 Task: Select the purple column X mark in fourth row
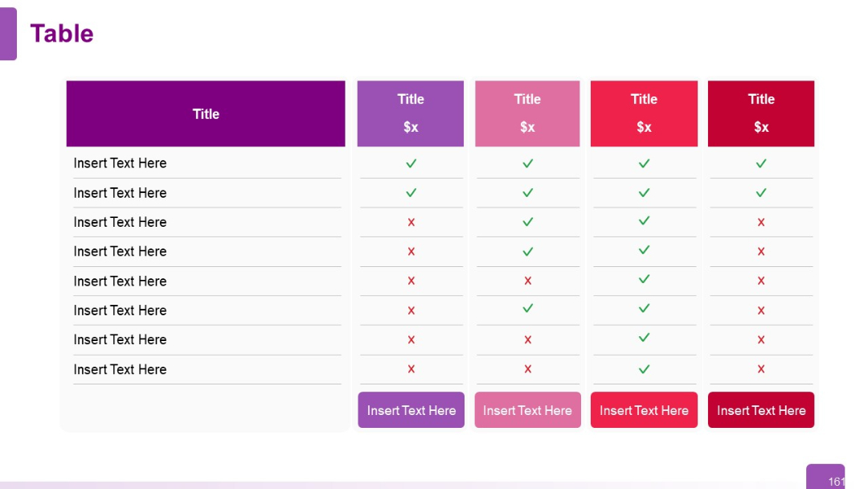(x=411, y=252)
